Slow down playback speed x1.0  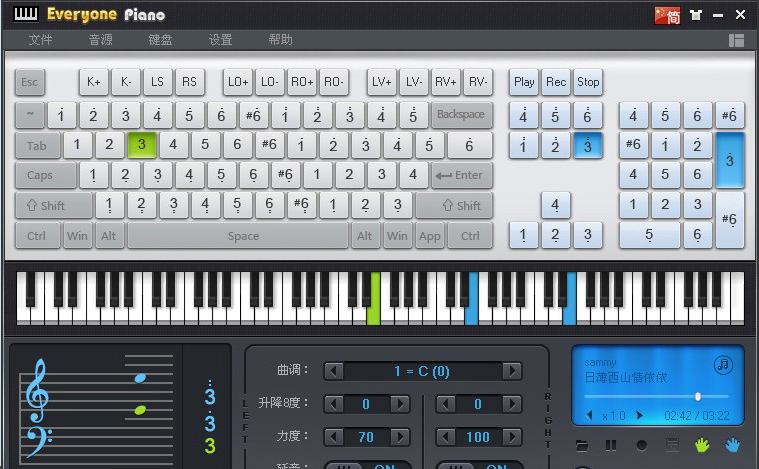point(590,415)
